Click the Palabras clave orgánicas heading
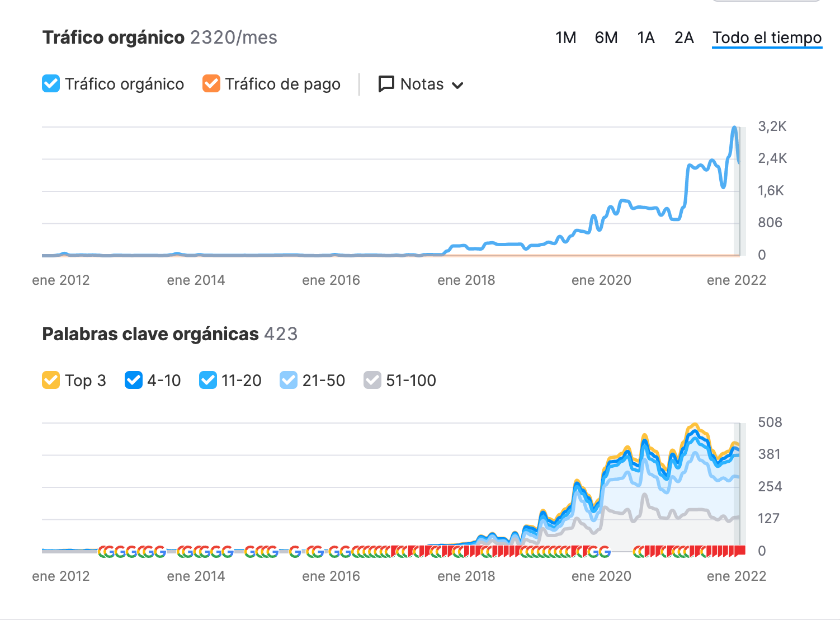Screen dimensions: 840x620 click(x=150, y=334)
